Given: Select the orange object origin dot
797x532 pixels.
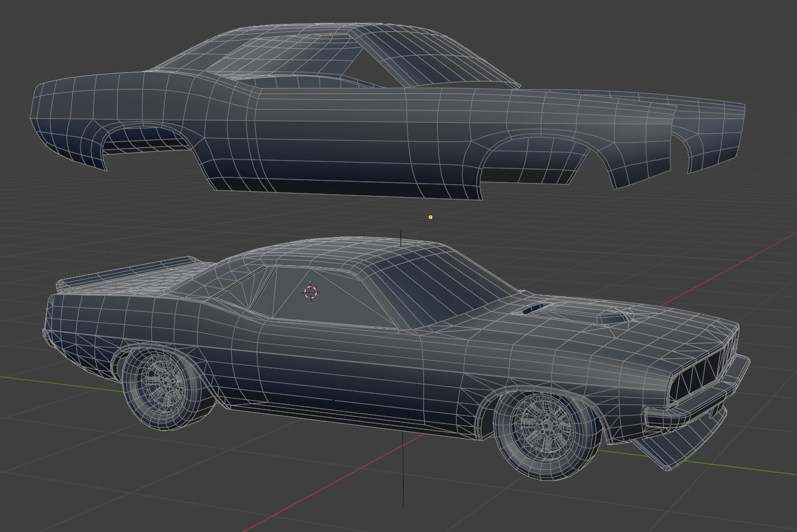Looking at the screenshot, I should tap(430, 217).
